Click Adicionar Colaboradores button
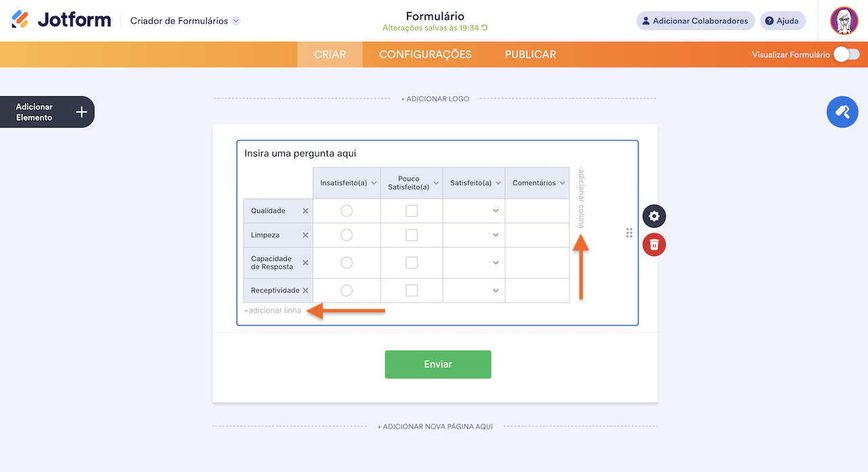Viewport: 868px width, 472px height. 695,21
